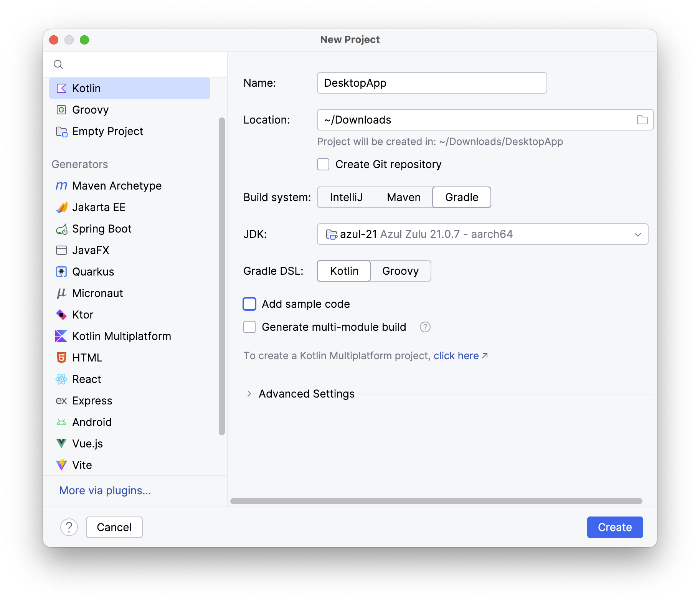Open the More via plugins link
The image size is (700, 604).
(x=105, y=490)
